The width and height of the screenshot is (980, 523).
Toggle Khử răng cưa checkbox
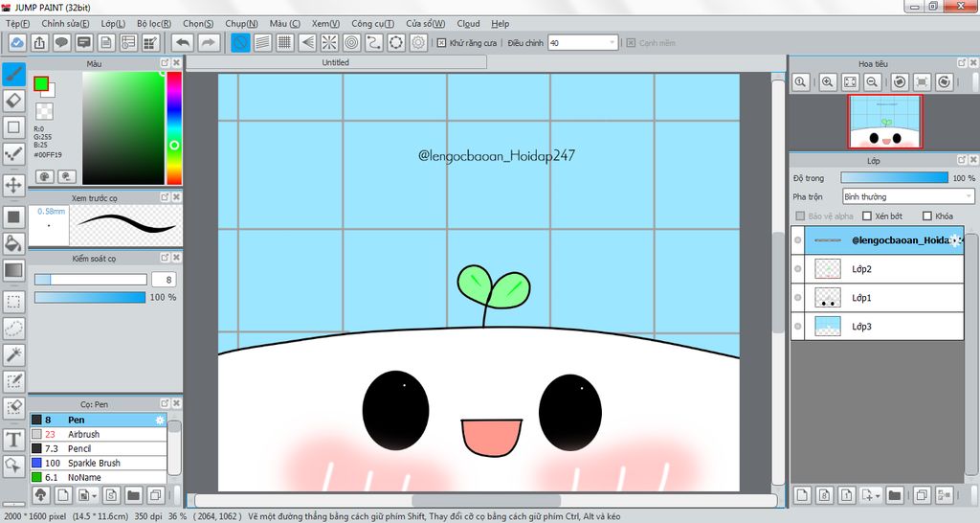441,43
